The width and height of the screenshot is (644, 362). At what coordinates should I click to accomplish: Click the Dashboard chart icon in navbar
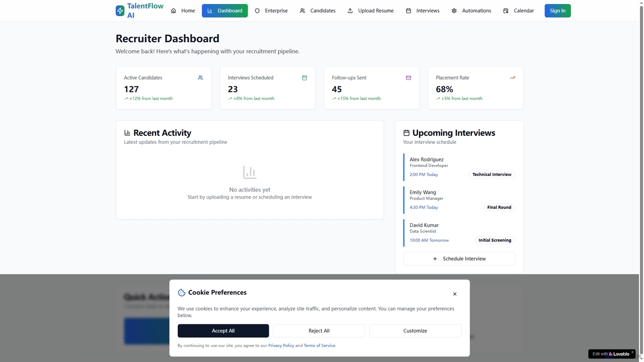(x=210, y=11)
